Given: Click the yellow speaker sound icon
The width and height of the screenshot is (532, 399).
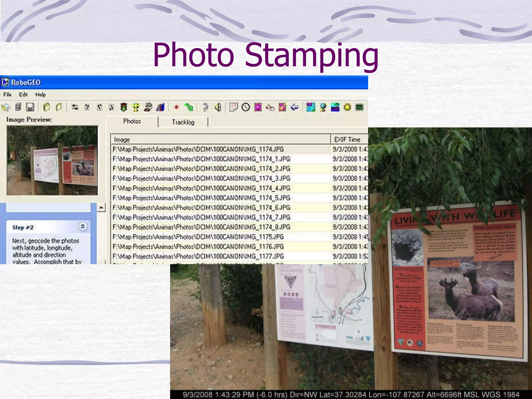Looking at the screenshot, I should [x=218, y=107].
